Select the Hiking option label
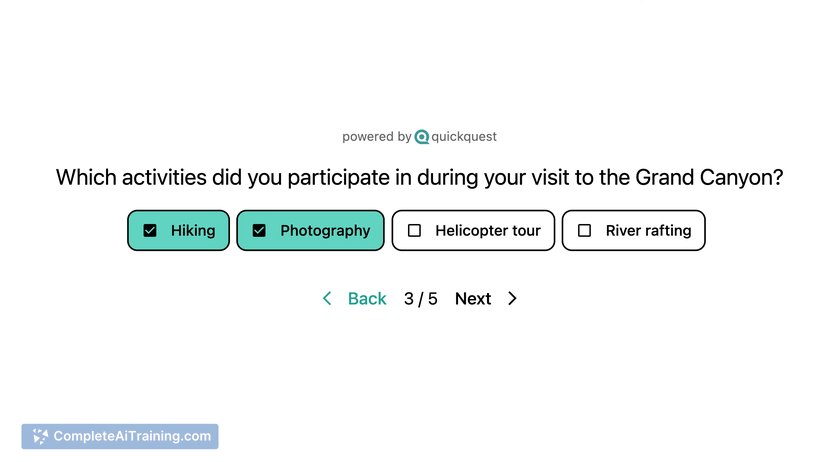The width and height of the screenshot is (820, 462). (x=193, y=231)
